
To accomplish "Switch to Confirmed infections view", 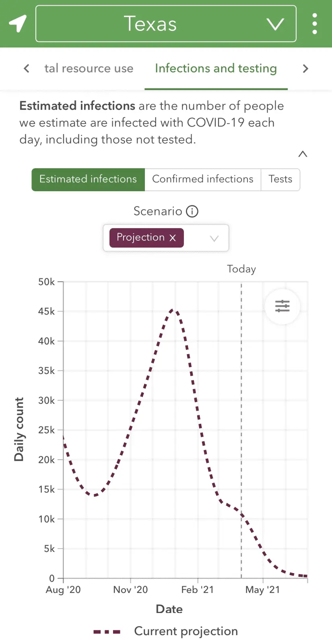I will point(203,180).
